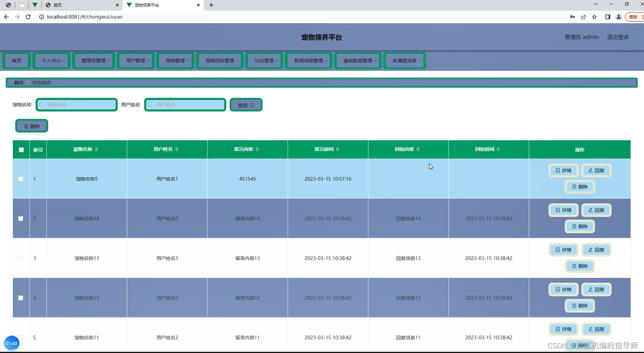Open the 首页 navigation menu item
The height and width of the screenshot is (353, 644).
click(17, 61)
